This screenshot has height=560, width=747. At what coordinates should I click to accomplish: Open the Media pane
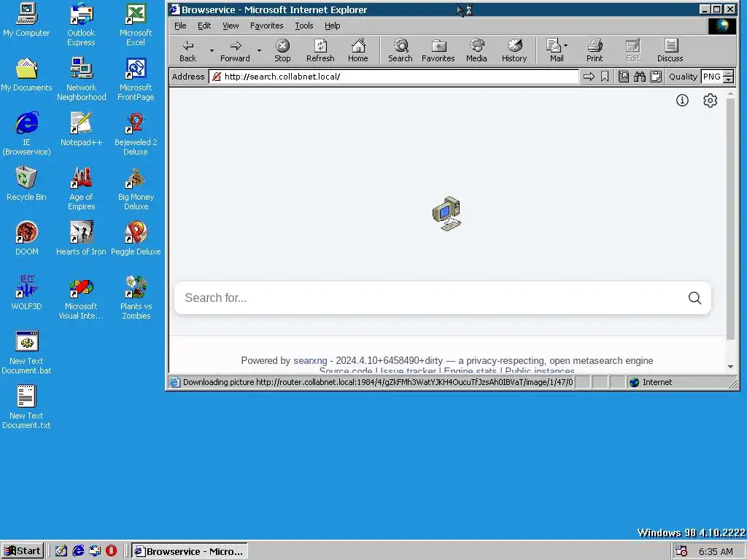(x=476, y=50)
